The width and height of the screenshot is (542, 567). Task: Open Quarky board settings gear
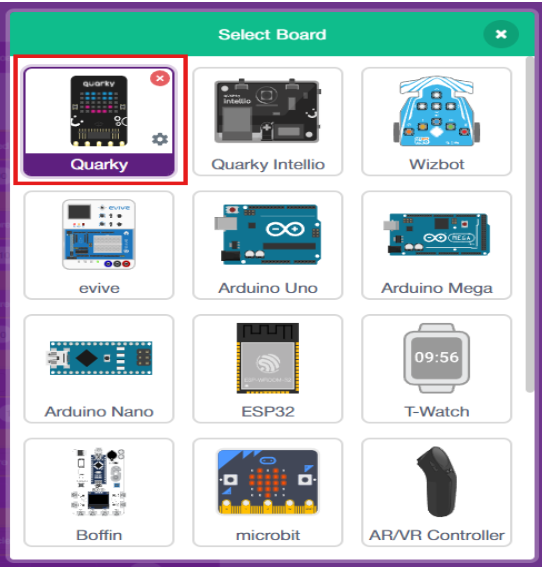pos(160,139)
